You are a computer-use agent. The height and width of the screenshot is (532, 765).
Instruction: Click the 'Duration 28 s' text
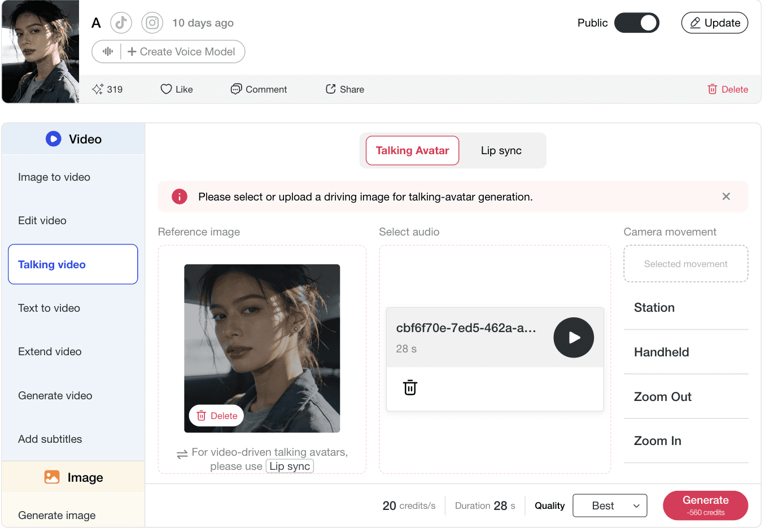485,505
